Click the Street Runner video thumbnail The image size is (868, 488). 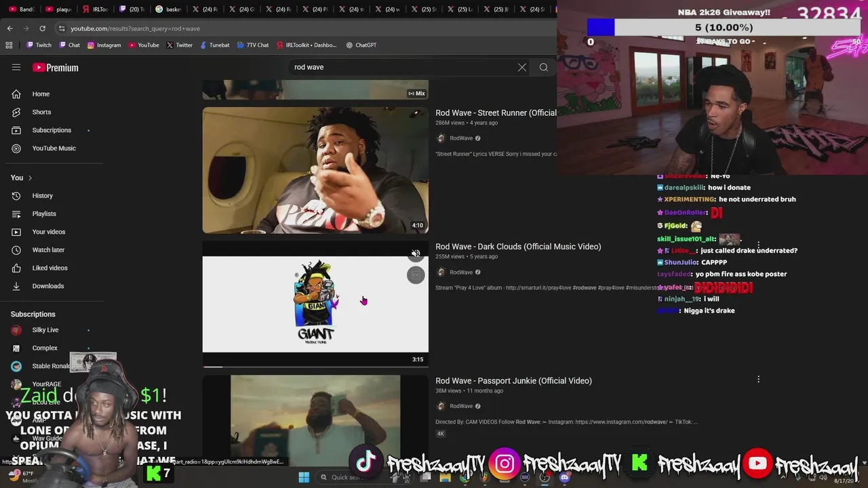[315, 170]
